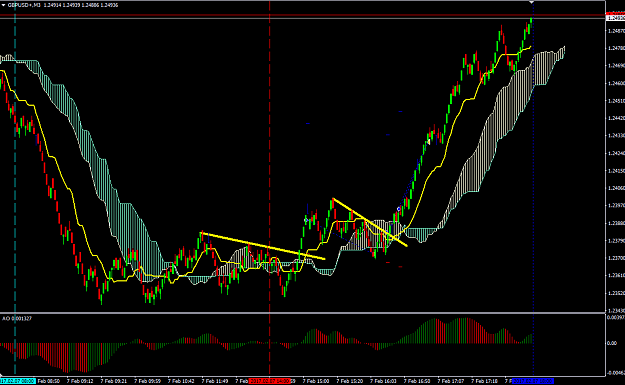This screenshot has height=385, width=625.
Task: Click the cyan date label on time axis
Action: pyautogui.click(x=18, y=381)
